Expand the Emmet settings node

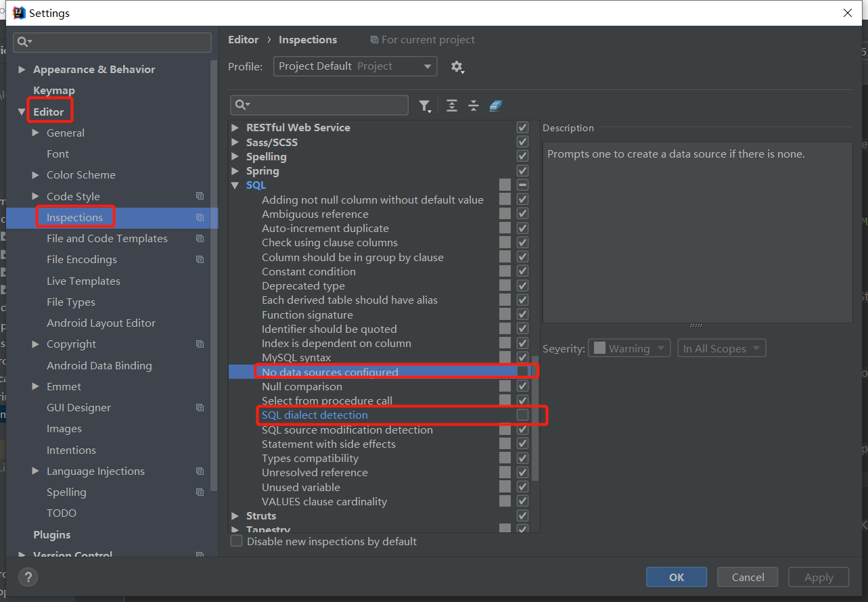coord(35,386)
